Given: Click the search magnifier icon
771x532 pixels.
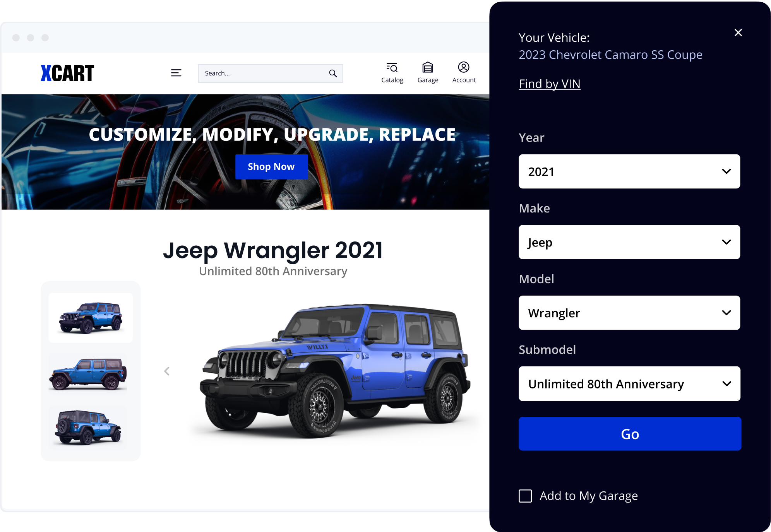Looking at the screenshot, I should point(333,73).
